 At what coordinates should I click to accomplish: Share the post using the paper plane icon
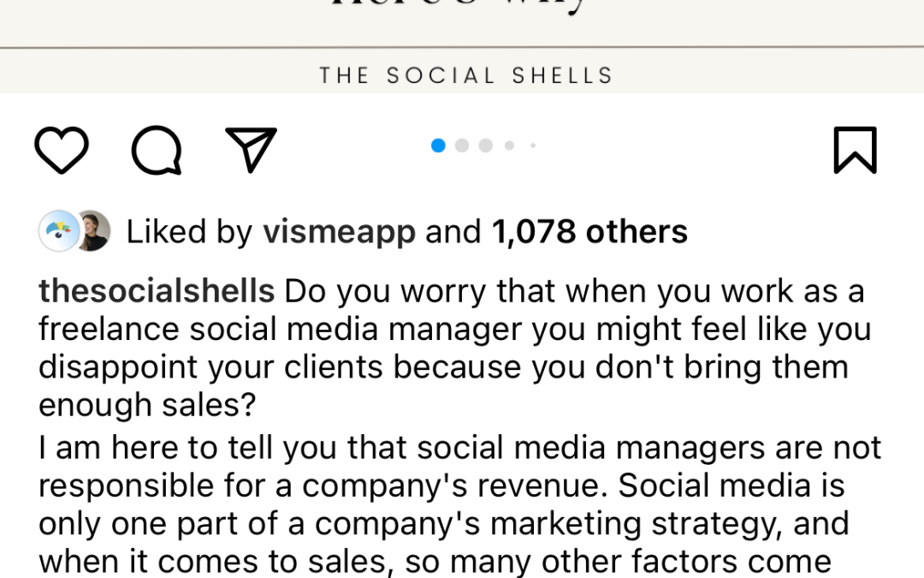tap(251, 150)
